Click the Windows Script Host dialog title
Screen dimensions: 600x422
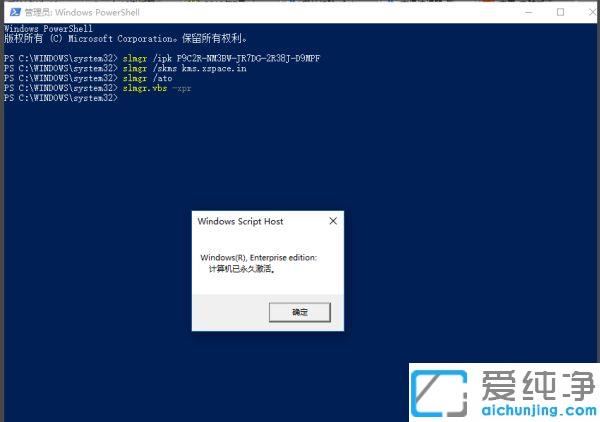[240, 221]
